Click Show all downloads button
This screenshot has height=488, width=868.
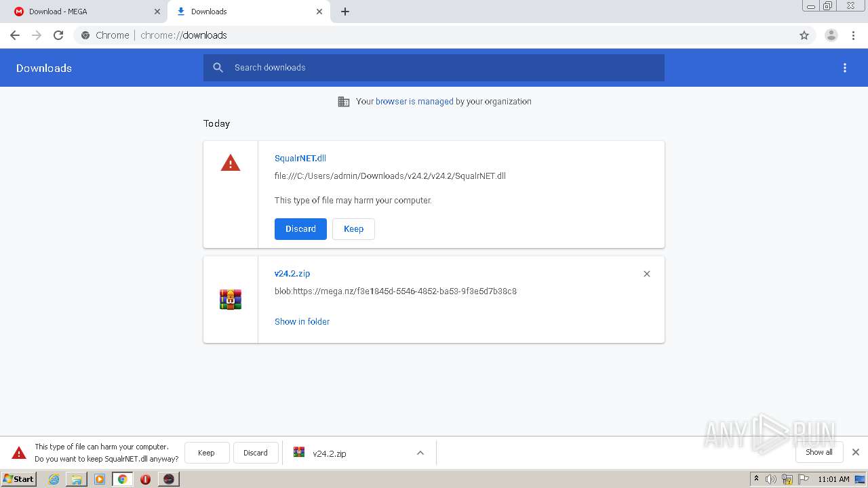[x=819, y=452]
